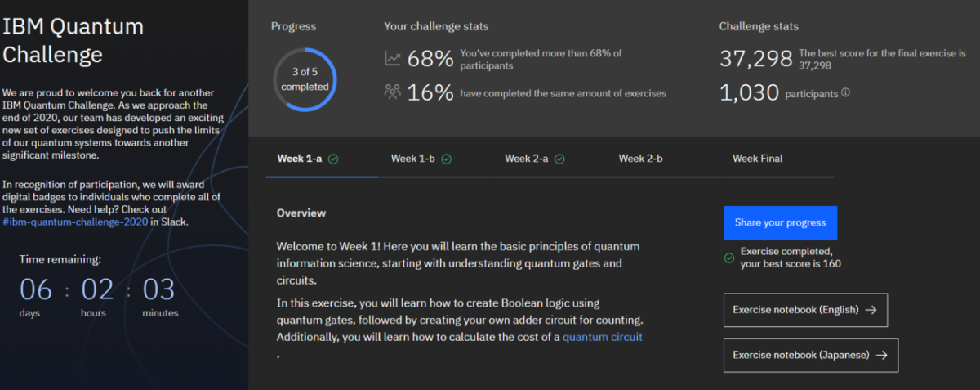Image resolution: width=980 pixels, height=390 pixels.
Task: Click the 1,030 participants count
Action: coord(749,93)
